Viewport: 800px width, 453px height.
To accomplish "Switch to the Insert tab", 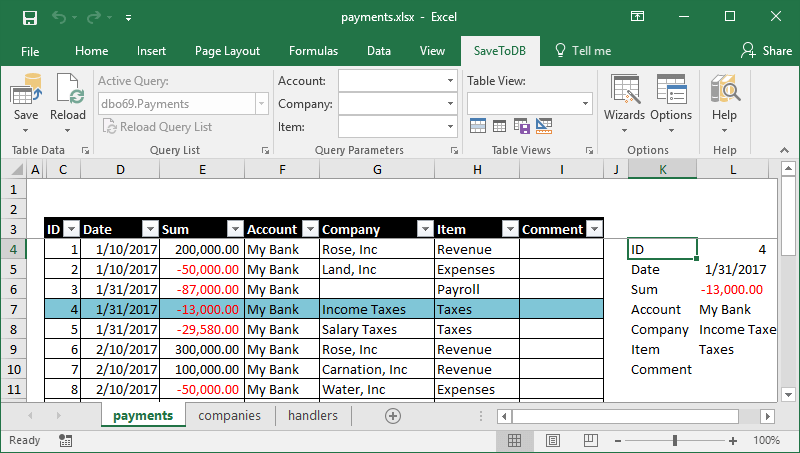I will [151, 51].
